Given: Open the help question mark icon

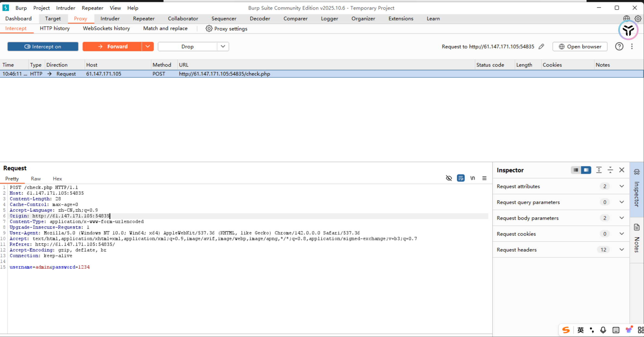Looking at the screenshot, I should coord(619,46).
